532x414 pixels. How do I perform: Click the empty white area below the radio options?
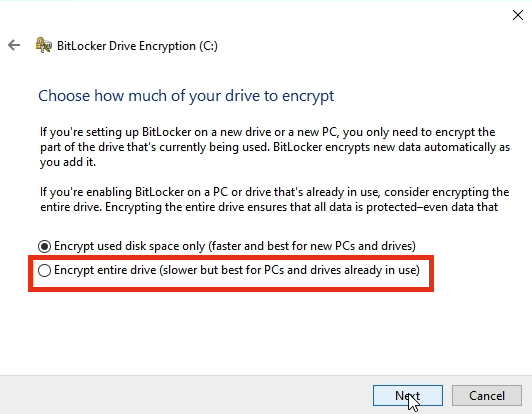pyautogui.click(x=265, y=333)
